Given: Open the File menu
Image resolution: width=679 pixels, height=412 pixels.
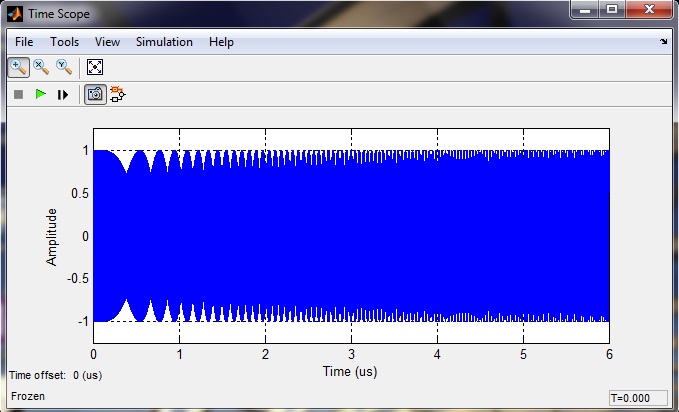Looking at the screenshot, I should pos(24,42).
